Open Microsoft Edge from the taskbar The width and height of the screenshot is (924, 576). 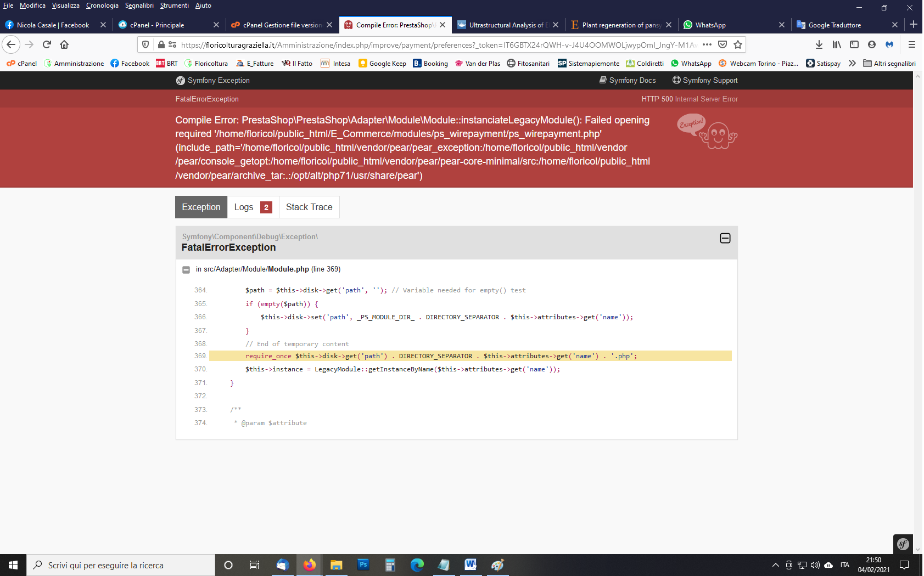point(417,565)
